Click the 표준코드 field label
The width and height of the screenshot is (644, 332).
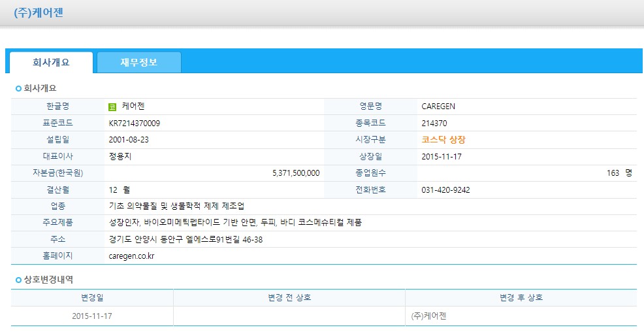58,124
